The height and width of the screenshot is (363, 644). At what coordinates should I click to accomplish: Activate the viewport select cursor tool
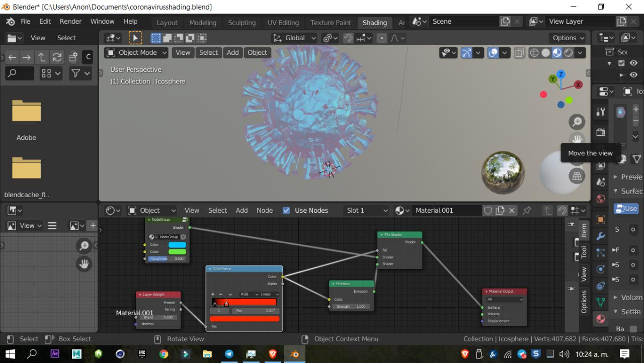pos(135,38)
